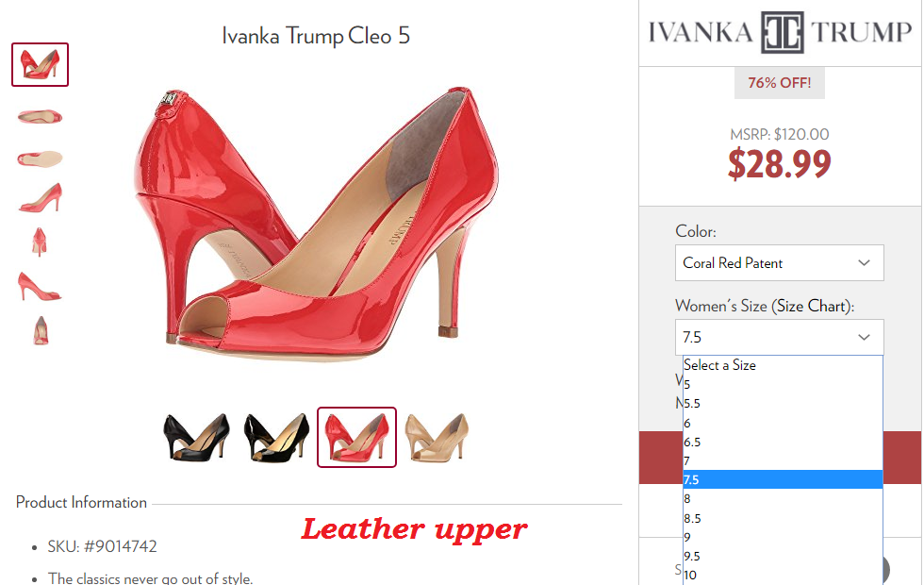This screenshot has height=585, width=924.
Task: Choose the black leather color swatch
Action: tap(196, 437)
